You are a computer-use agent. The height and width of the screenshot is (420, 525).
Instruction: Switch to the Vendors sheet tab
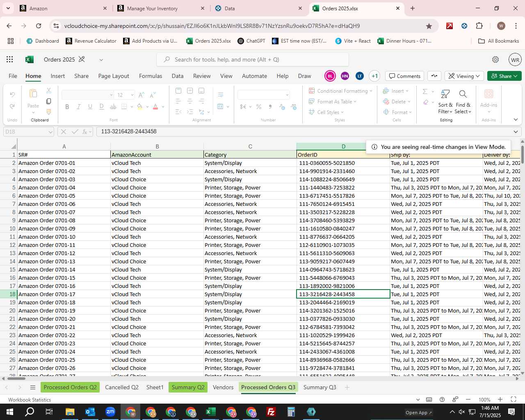[223, 387]
